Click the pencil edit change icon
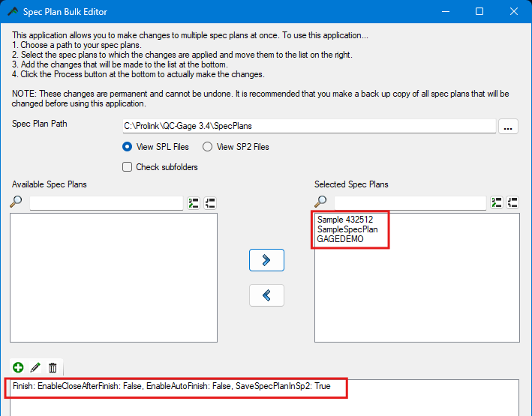The image size is (532, 416). [35, 367]
